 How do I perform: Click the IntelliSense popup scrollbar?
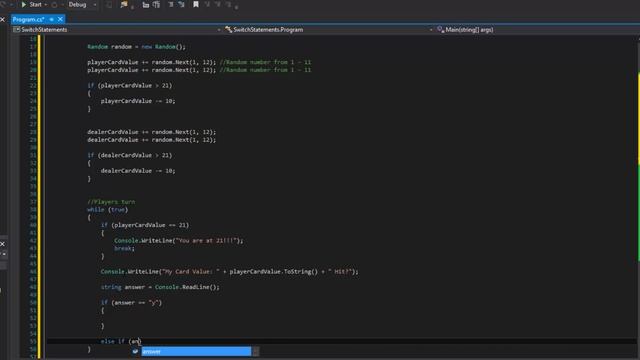[x=256, y=351]
